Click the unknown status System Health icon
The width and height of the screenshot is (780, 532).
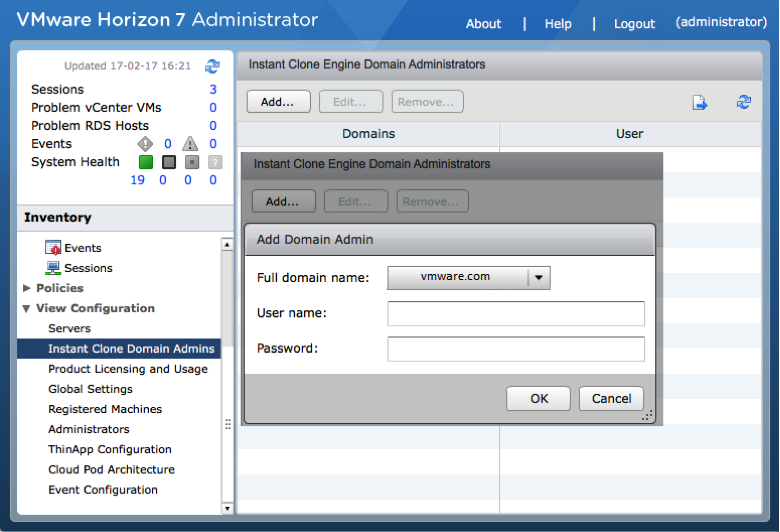[x=215, y=162]
